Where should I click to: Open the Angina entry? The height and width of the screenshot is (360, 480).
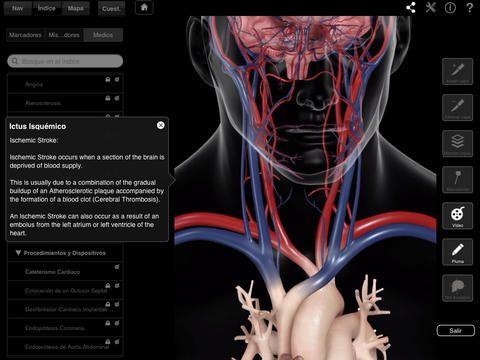[x=65, y=84]
